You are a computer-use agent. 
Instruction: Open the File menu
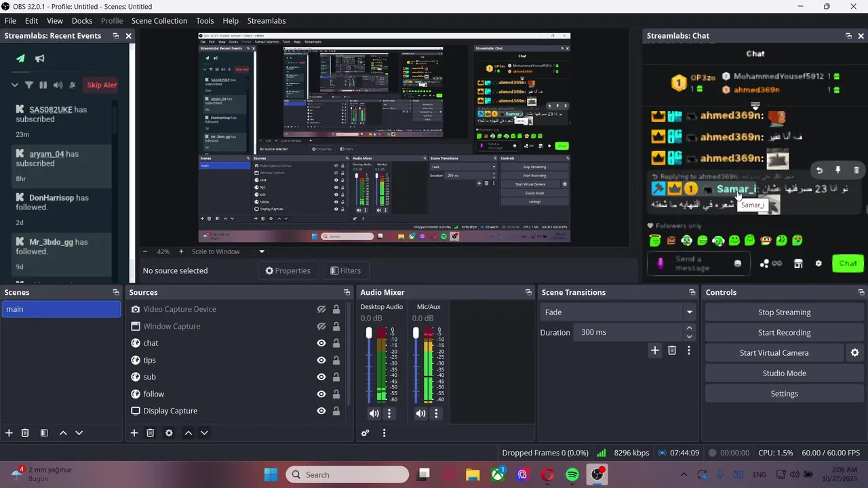[10, 20]
